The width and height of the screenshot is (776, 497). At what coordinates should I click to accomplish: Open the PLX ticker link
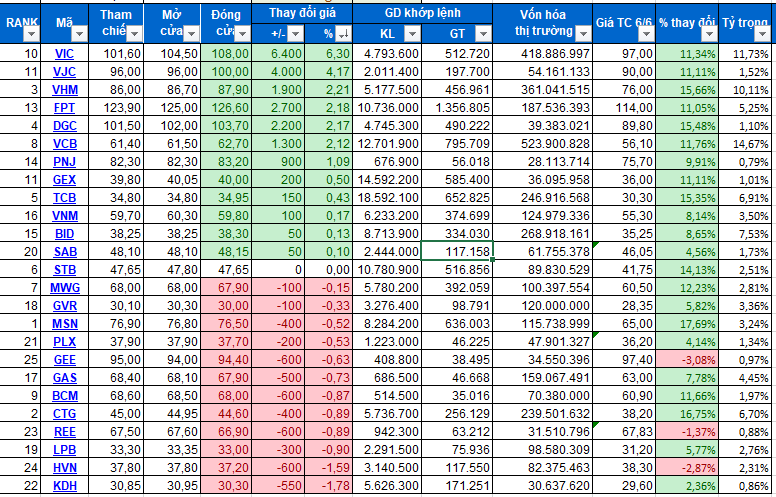click(65, 342)
